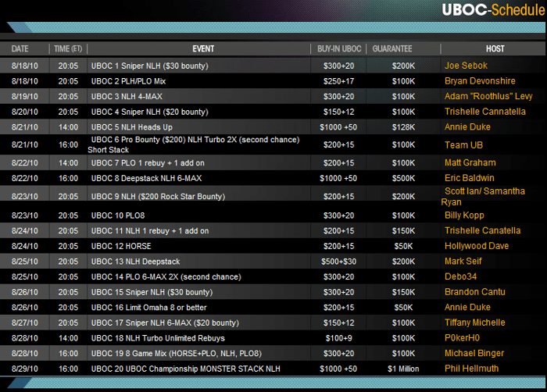Click event UBOC 3 NLH 4-MAX
The image size is (547, 392).
127,97
